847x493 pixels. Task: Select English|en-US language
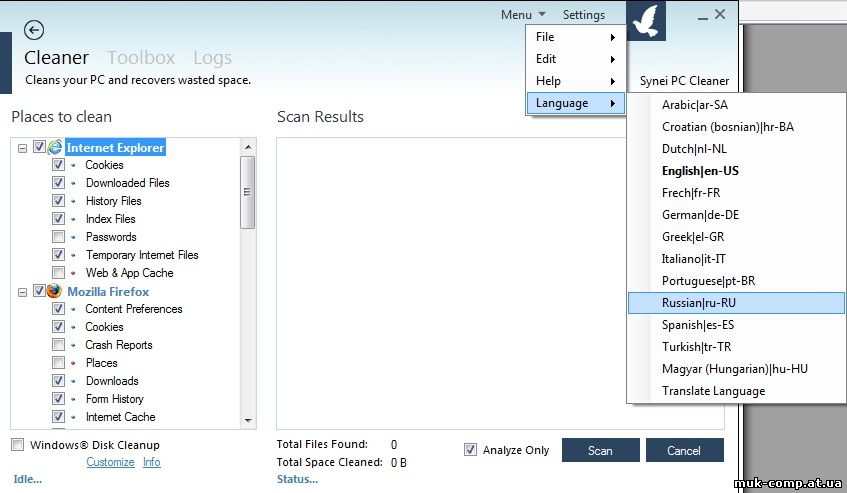coord(736,171)
